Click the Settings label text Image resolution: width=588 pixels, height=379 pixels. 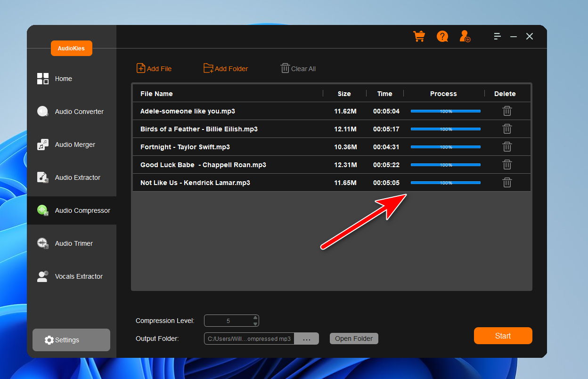[67, 340]
